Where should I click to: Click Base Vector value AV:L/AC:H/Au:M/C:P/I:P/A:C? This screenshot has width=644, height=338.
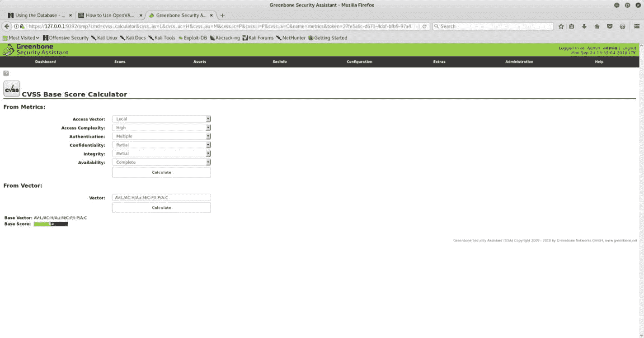point(61,218)
